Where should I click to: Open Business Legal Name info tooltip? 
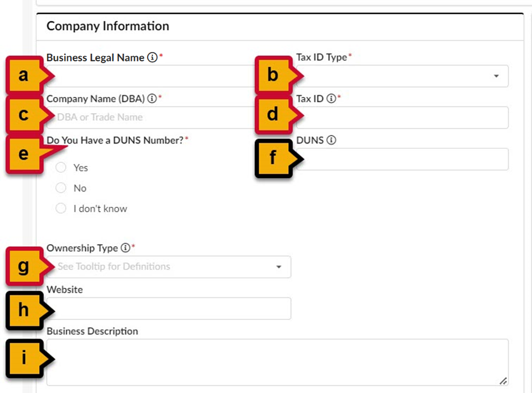click(152, 57)
